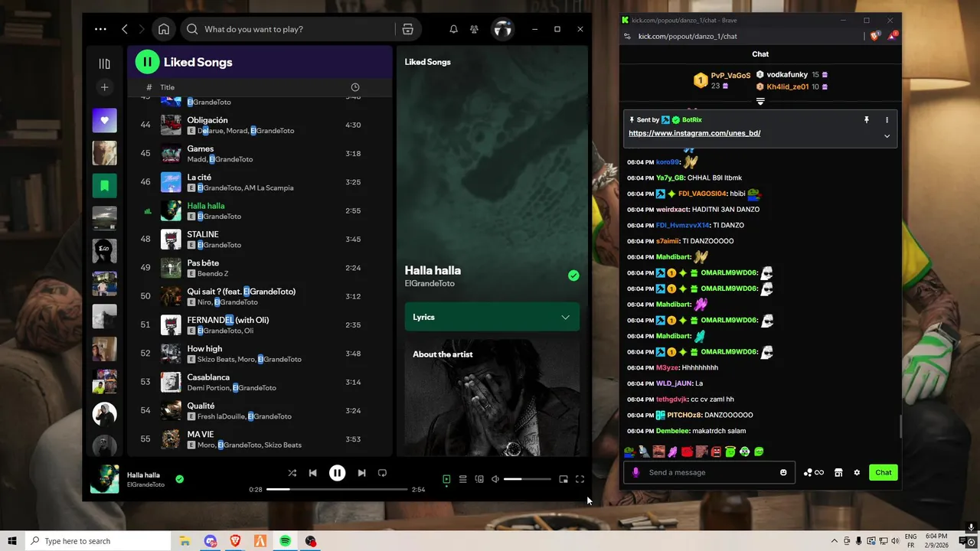Open Spotify profile avatar menu
The image size is (980, 551).
point(502,29)
